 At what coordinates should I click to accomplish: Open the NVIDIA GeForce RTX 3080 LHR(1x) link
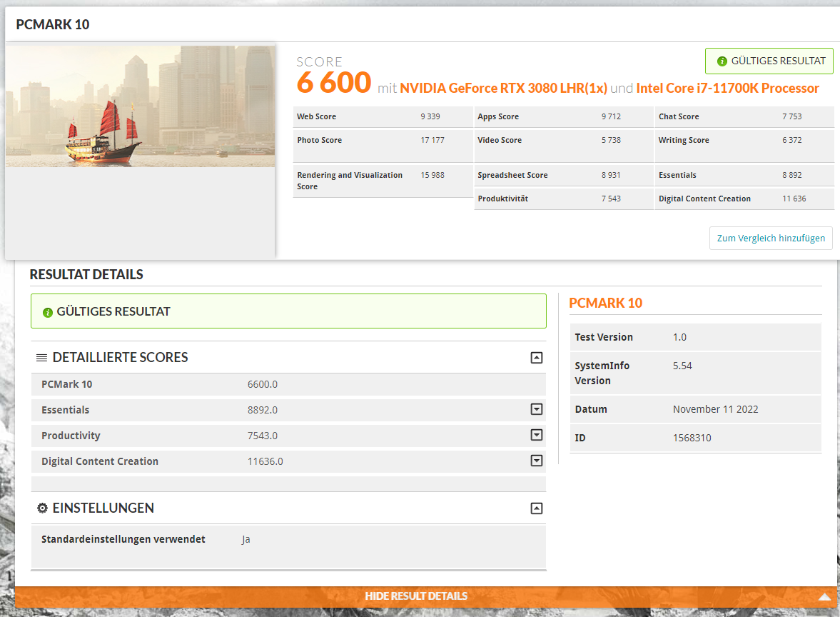503,88
